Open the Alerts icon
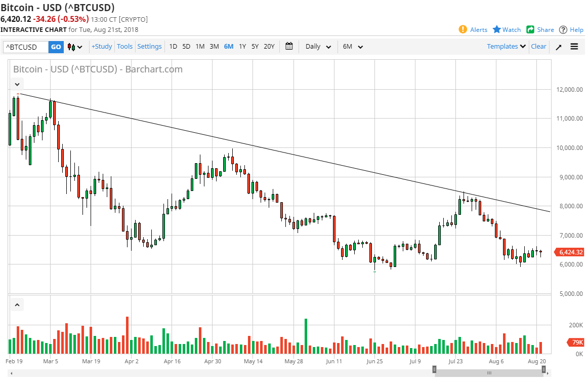The height and width of the screenshot is (381, 588). [463, 29]
